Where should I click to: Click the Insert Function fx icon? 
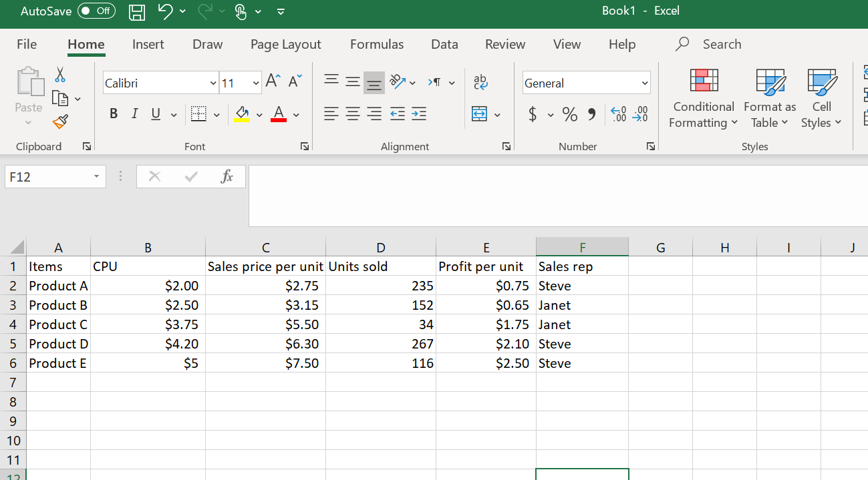(227, 176)
